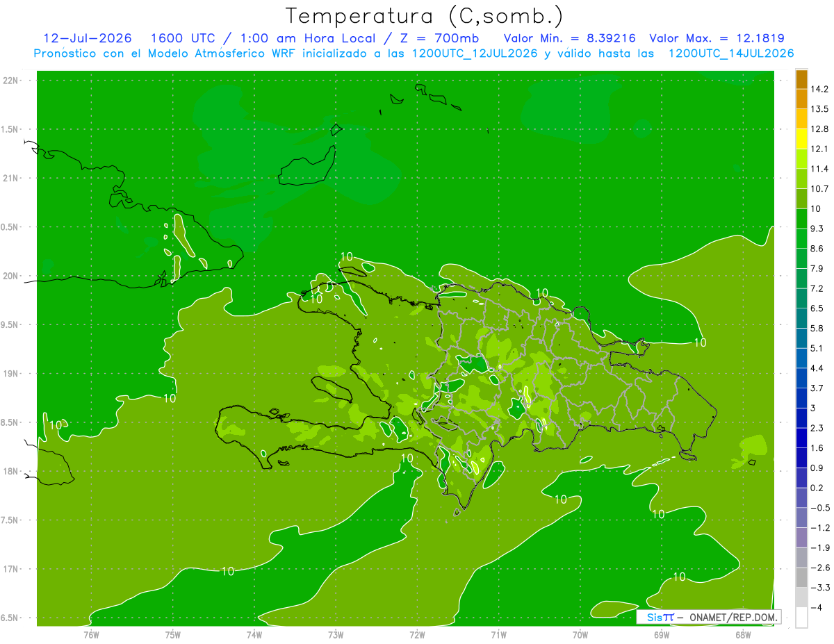
Task: Click the "74W" longitude label
Action: [254, 635]
